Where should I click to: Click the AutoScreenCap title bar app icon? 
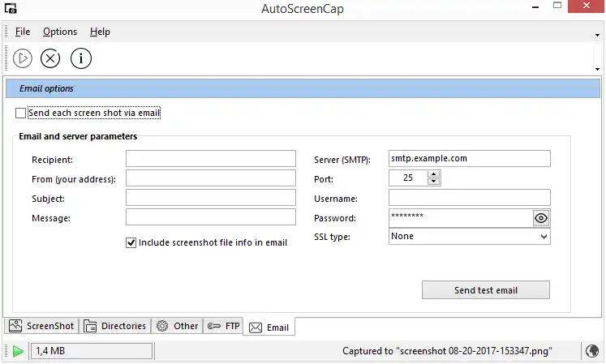[9, 9]
